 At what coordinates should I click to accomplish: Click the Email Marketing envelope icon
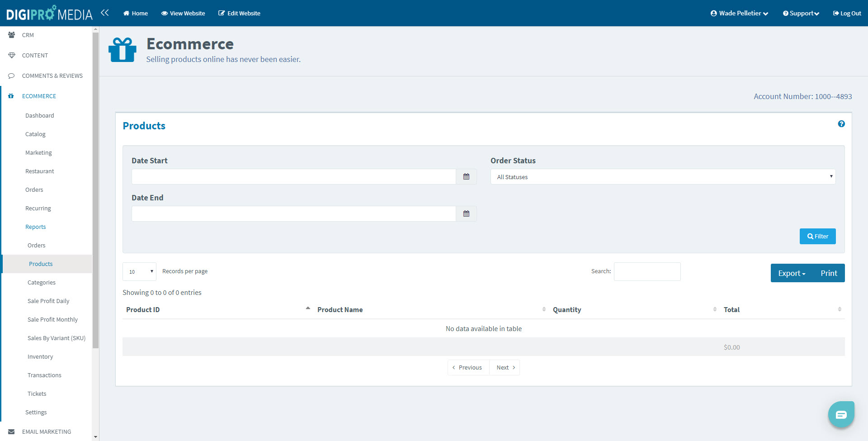[x=12, y=432]
